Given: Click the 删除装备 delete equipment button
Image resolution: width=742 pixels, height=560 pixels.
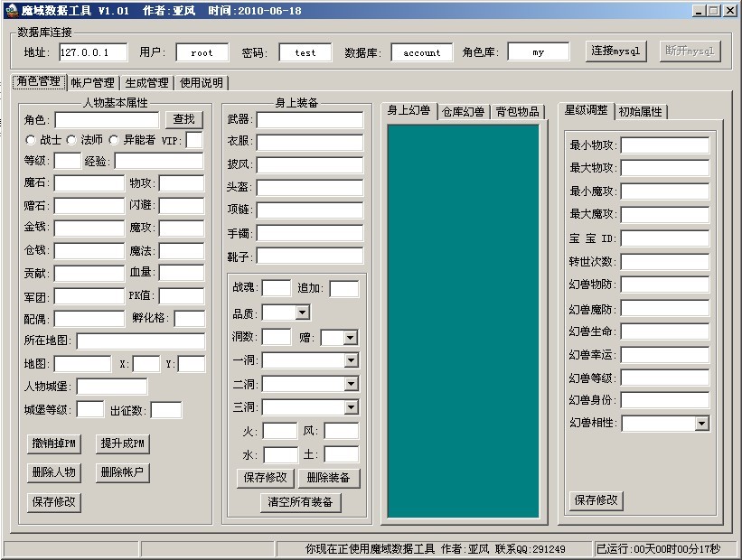Looking at the screenshot, I should pyautogui.click(x=328, y=477).
